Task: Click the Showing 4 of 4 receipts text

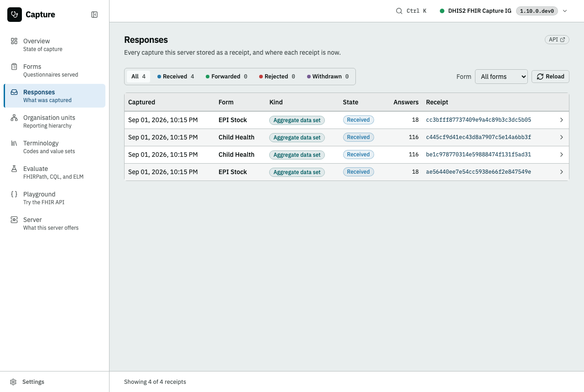Action: pyautogui.click(x=155, y=382)
